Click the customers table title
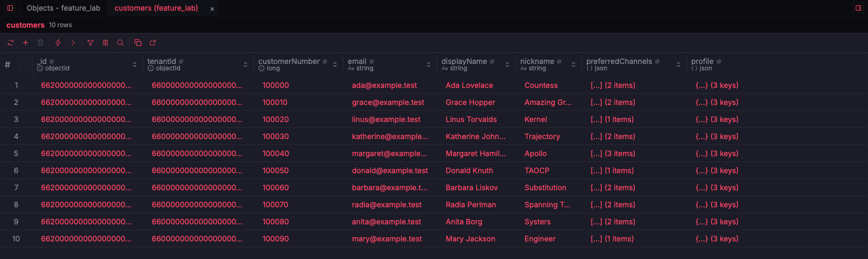This screenshot has height=259, width=868. 26,25
